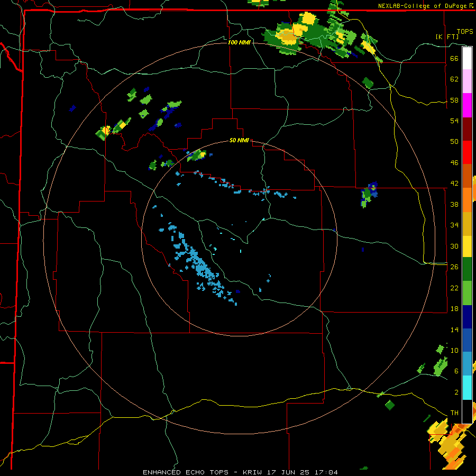Click the 54 value on the scale
The image size is (476, 476).
click(x=454, y=121)
